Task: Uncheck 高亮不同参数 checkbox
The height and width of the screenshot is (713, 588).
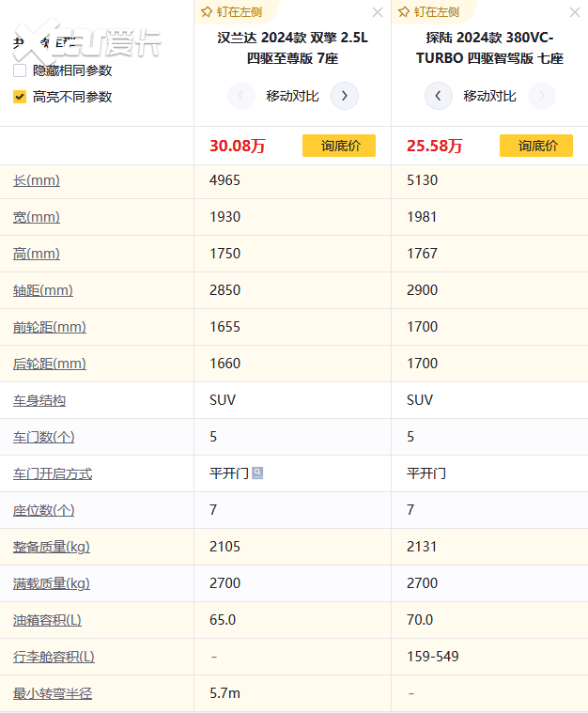Action: pyautogui.click(x=20, y=96)
